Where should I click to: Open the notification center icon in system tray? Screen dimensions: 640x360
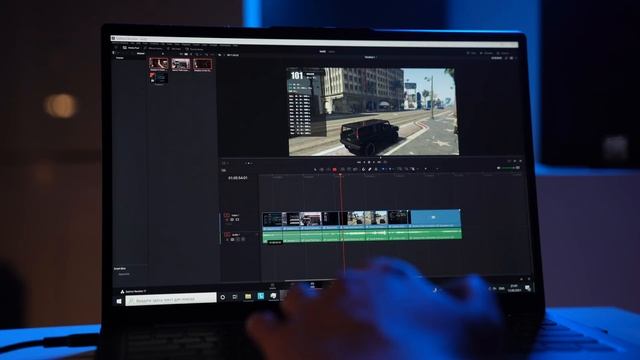(x=528, y=288)
